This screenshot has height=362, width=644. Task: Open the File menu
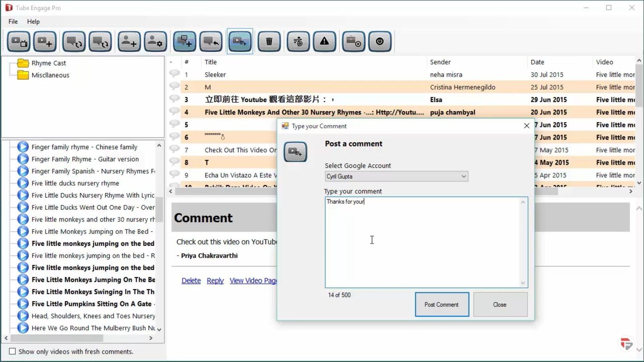[x=13, y=21]
